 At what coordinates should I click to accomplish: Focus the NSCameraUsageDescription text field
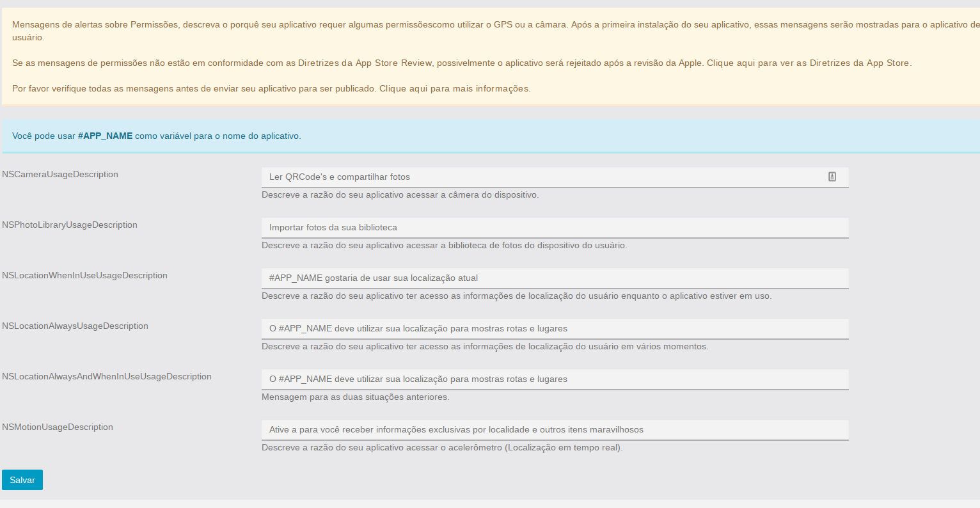coord(544,177)
